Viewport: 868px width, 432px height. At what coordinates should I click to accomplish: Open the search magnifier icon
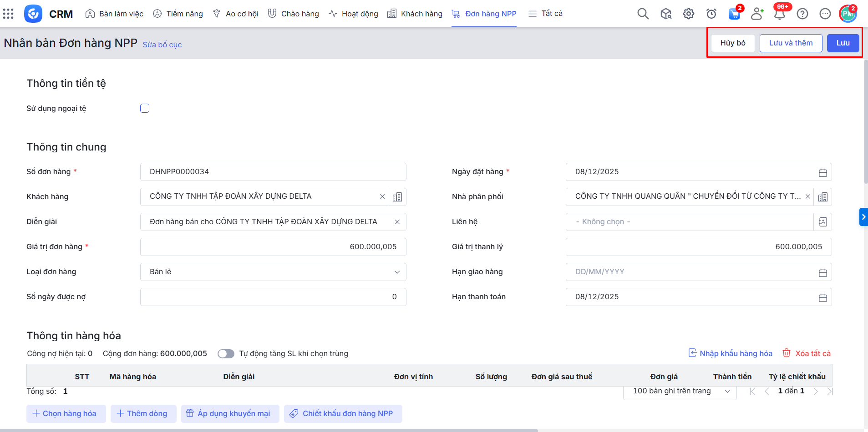click(x=643, y=14)
